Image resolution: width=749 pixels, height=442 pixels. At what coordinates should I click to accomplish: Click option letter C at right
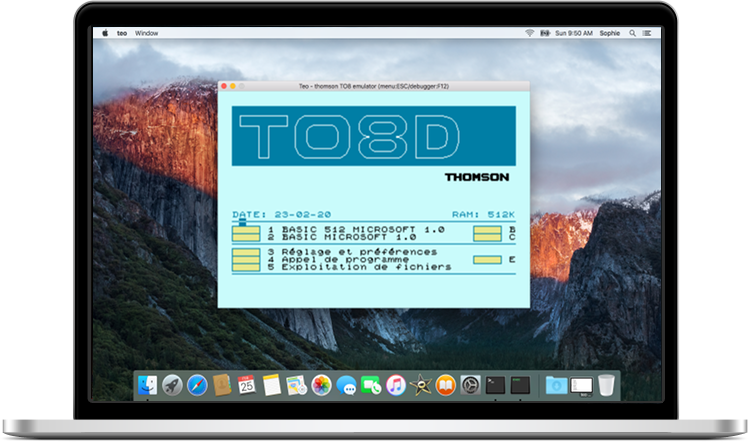point(512,237)
